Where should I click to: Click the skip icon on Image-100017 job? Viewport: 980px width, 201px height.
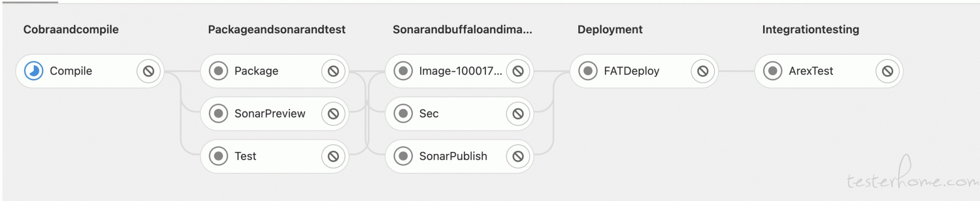coord(518,71)
